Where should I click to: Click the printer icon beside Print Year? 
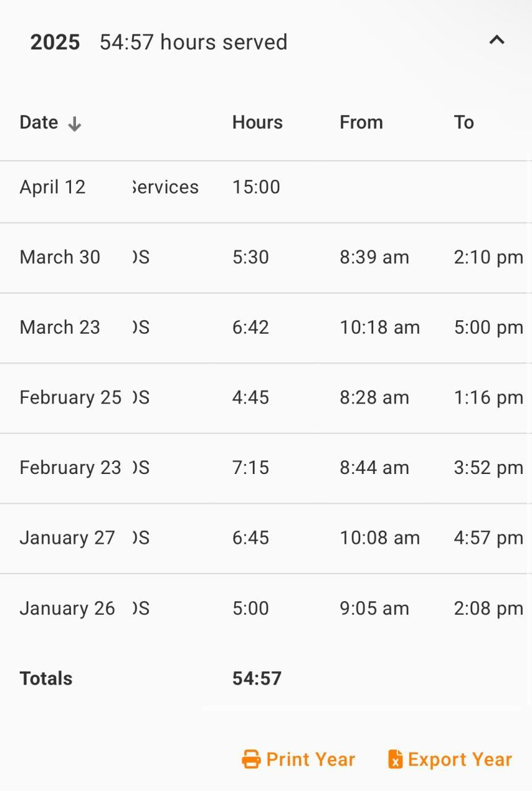[x=251, y=759]
